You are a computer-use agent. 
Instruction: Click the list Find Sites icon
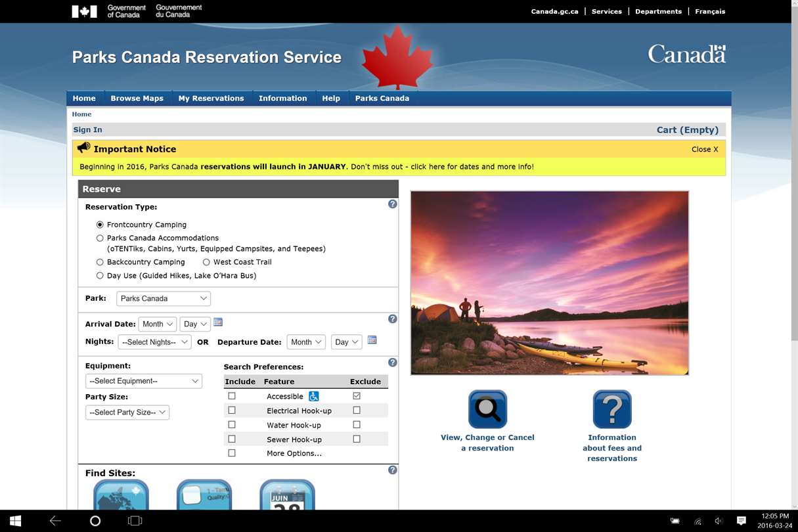pos(204,495)
